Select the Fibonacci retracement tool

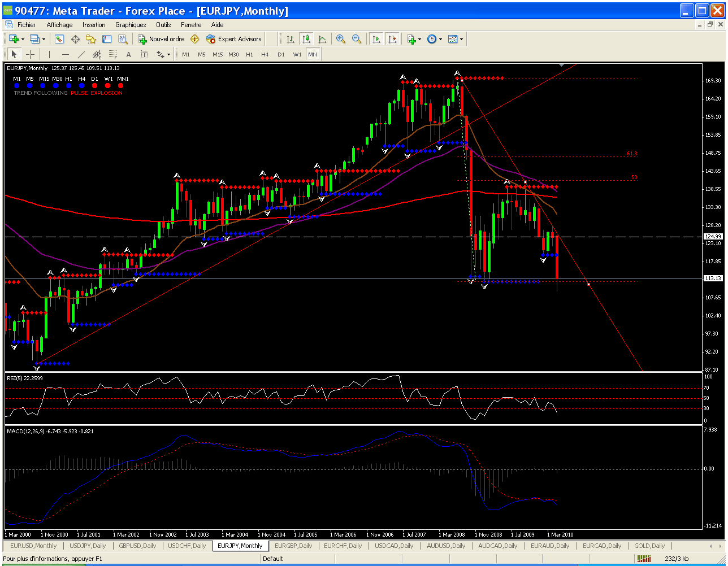(112, 54)
